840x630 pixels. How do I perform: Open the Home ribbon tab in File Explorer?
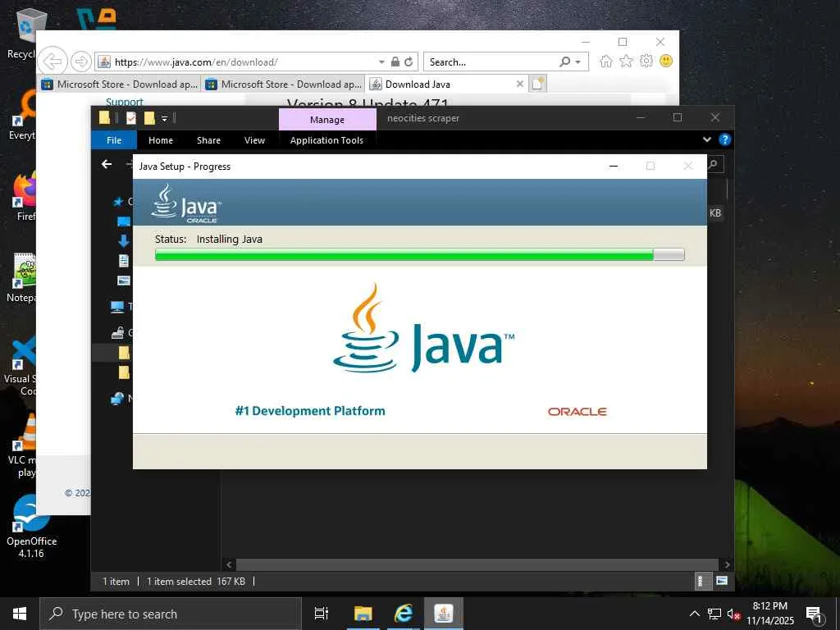[x=161, y=140]
